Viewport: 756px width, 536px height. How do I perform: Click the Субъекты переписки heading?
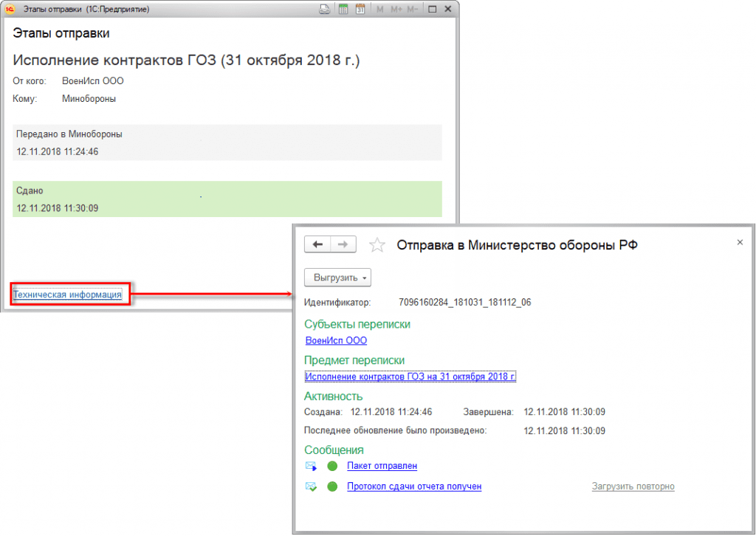tap(357, 324)
